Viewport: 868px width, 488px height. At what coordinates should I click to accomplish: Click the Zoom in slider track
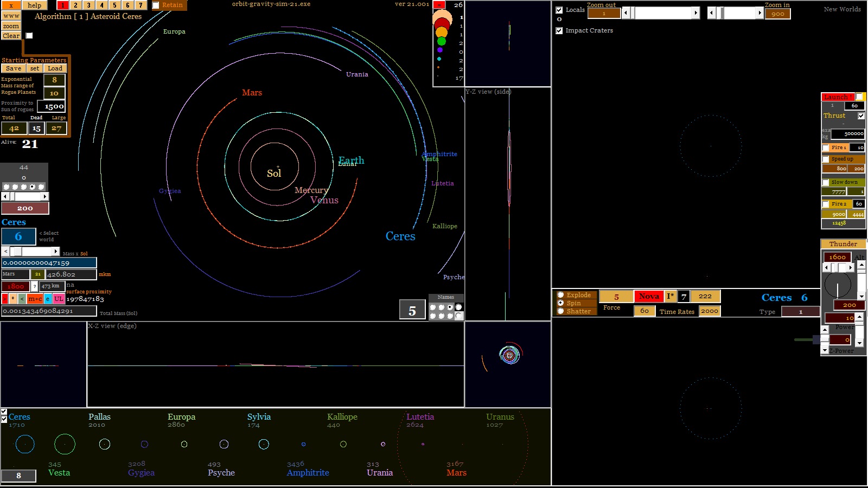(x=741, y=12)
